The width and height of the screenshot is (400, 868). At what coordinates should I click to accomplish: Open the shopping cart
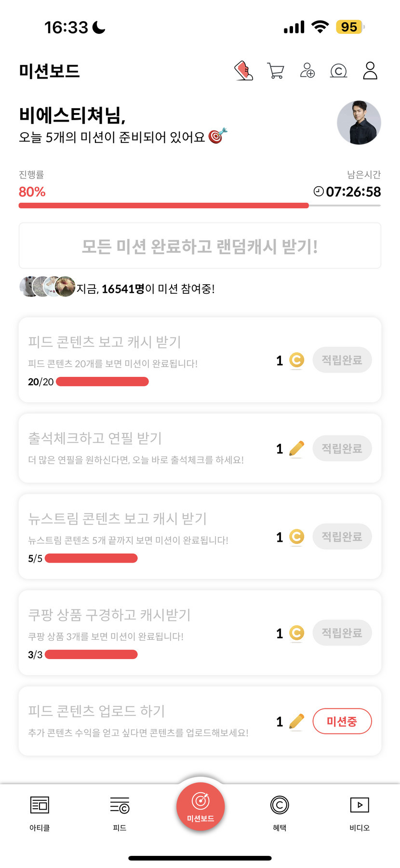tap(275, 71)
